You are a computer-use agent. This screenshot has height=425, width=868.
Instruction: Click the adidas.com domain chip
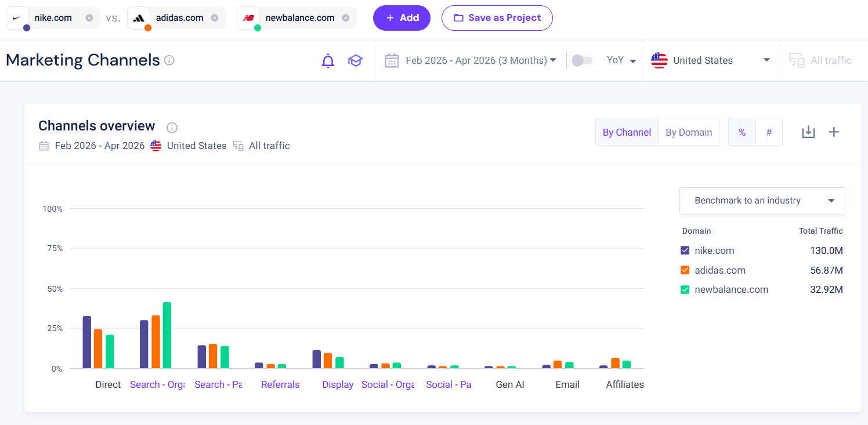click(x=176, y=18)
